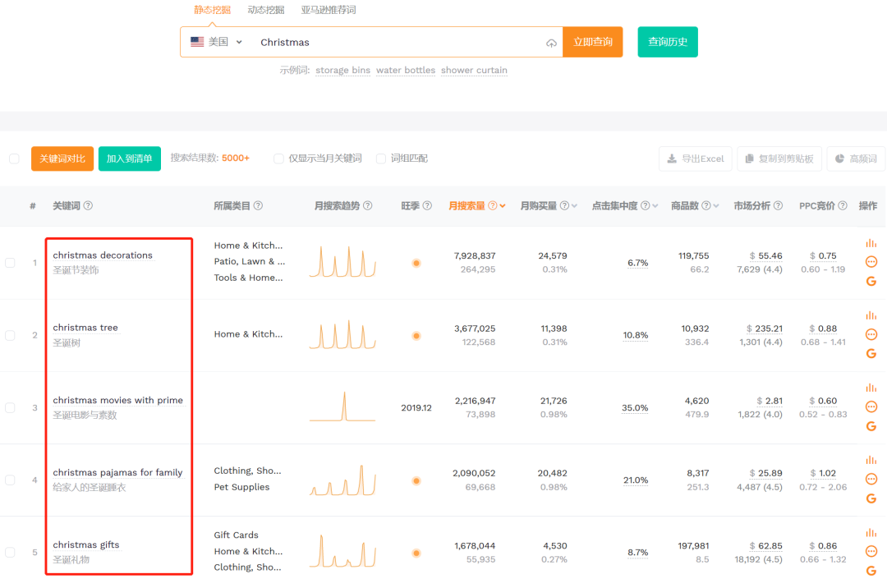Click Google icon for christmas pajamas for family
Screen dimensions: 887x588
[x=871, y=498]
